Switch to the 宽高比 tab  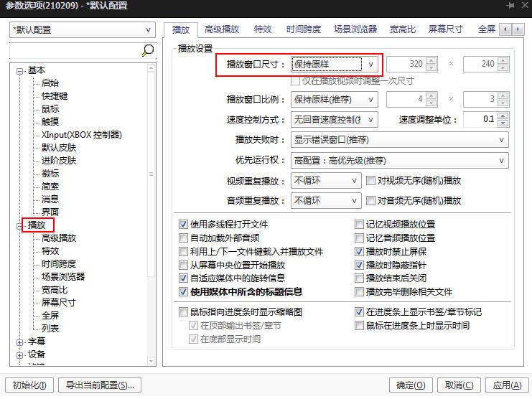point(402,29)
